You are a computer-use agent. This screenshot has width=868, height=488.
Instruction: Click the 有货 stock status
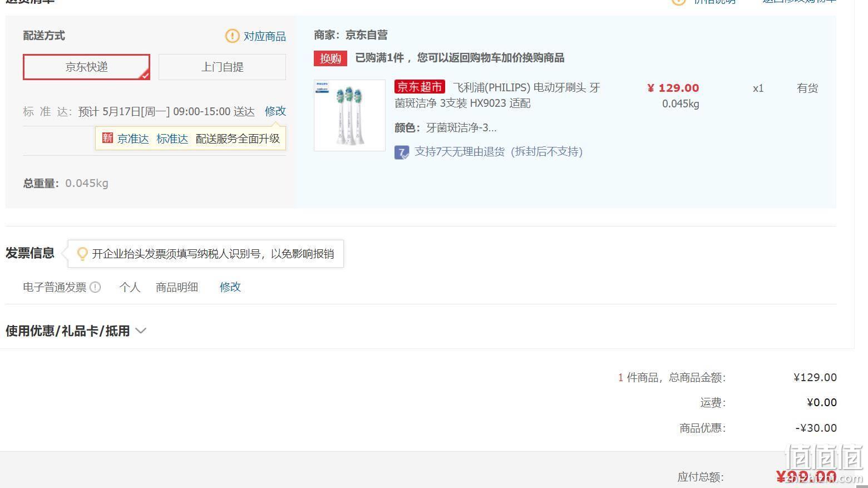tap(807, 88)
